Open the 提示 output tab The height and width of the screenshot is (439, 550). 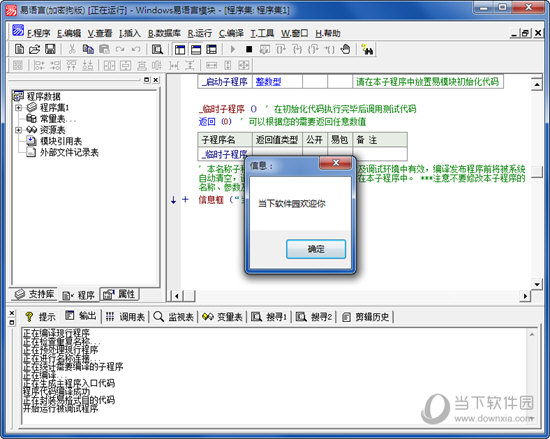click(41, 317)
